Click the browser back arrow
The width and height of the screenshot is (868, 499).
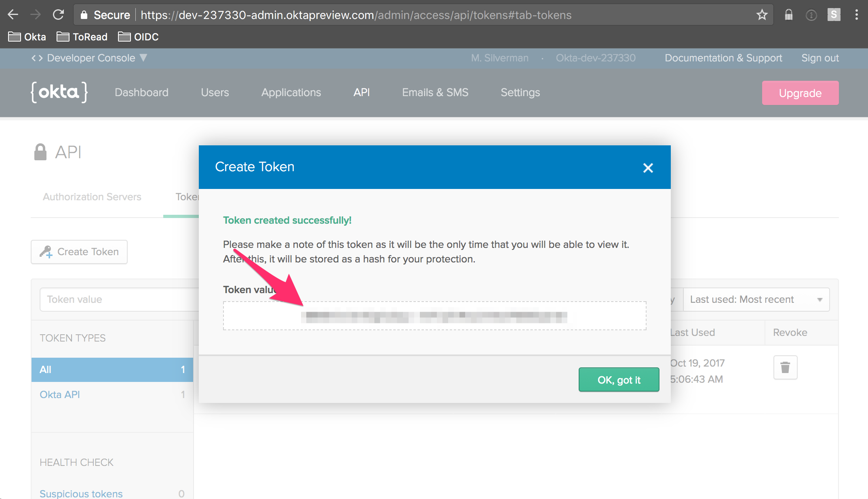click(x=13, y=15)
